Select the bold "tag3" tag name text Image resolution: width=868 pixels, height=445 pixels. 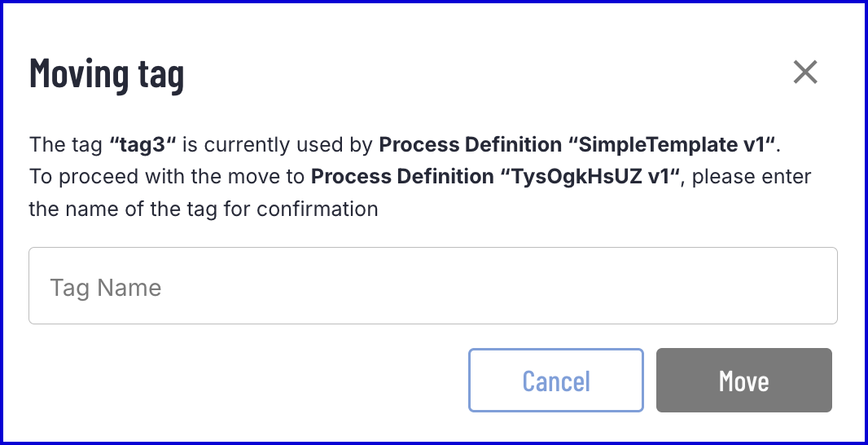pos(142,144)
